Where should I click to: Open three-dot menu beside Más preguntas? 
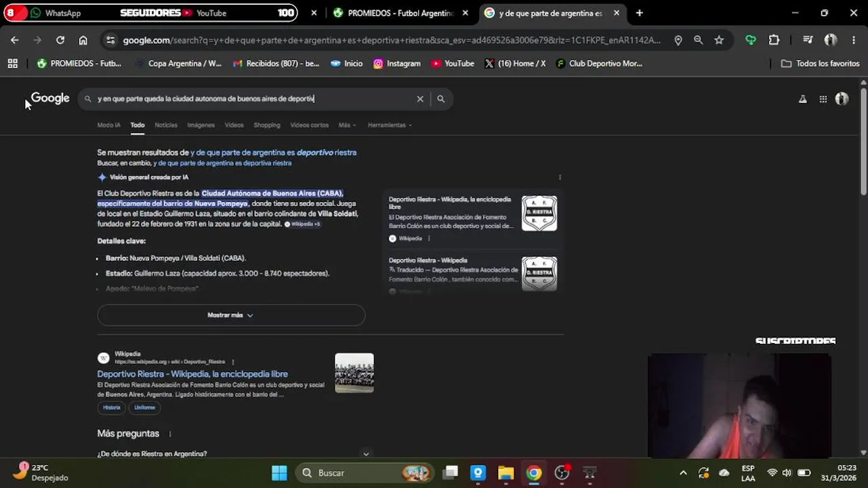pyautogui.click(x=170, y=434)
